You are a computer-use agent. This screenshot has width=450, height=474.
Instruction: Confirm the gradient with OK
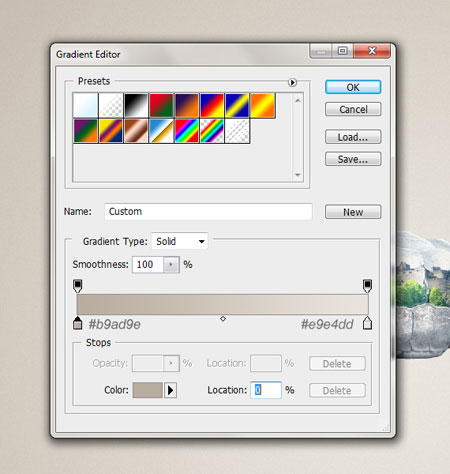[353, 87]
